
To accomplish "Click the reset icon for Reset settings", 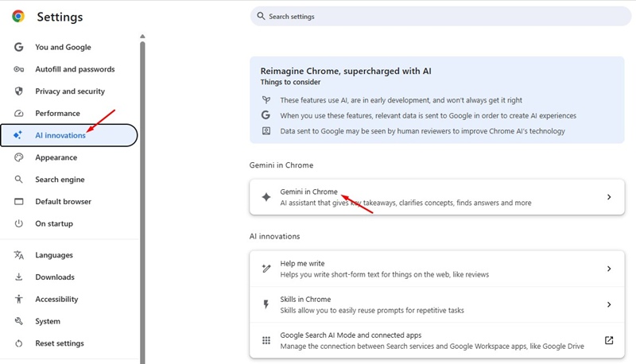I will click(18, 343).
